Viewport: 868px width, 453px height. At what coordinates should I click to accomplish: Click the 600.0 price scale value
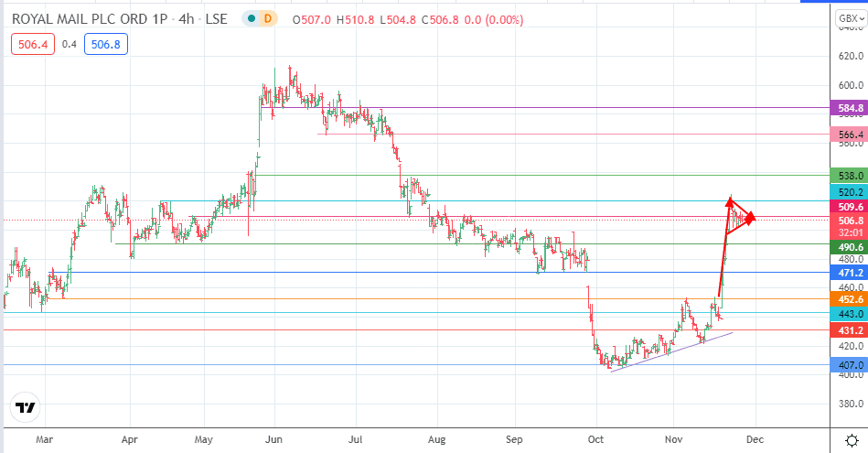click(851, 85)
